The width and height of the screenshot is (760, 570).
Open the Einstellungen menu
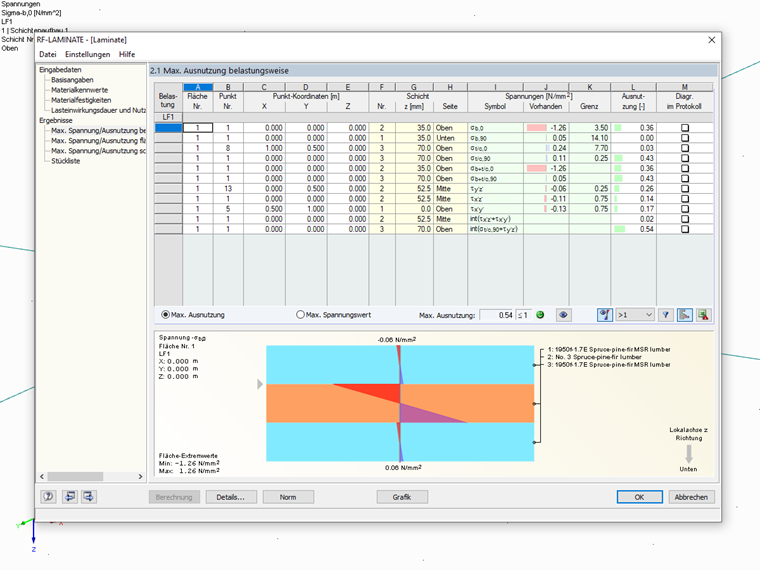(x=88, y=54)
